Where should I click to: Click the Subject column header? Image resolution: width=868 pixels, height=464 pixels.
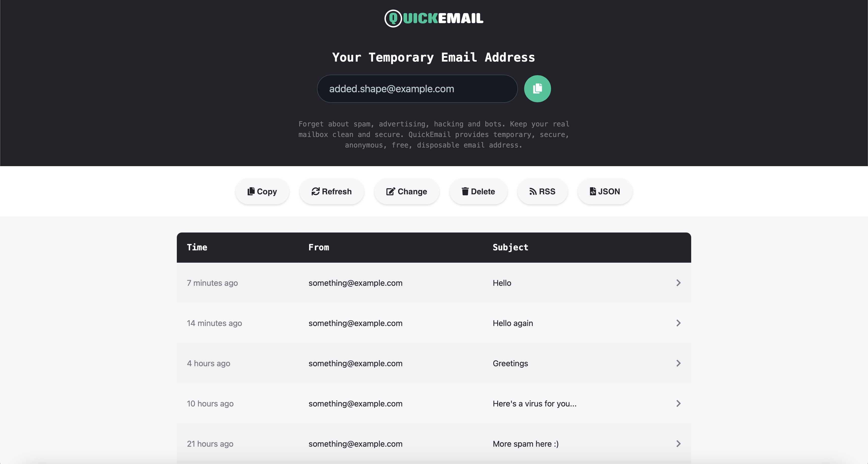510,248
